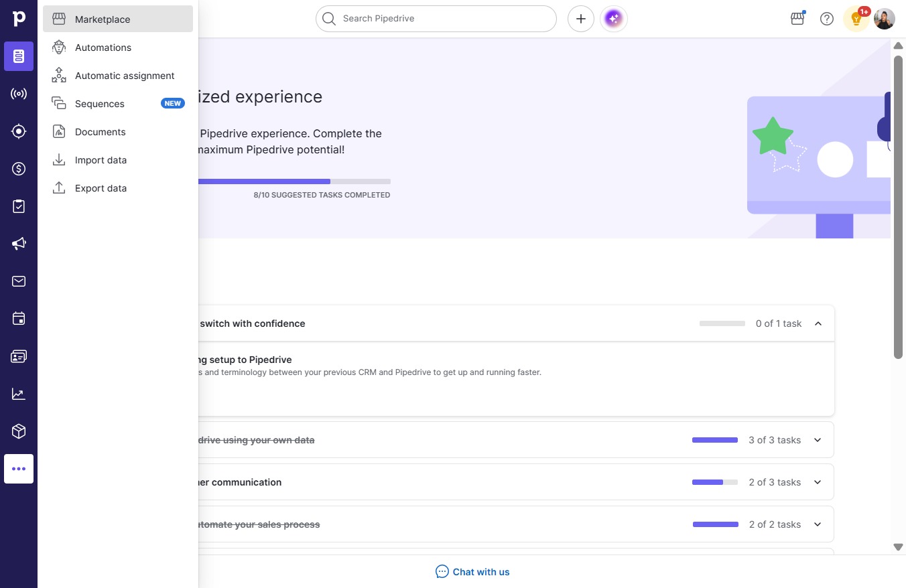This screenshot has width=906, height=588.
Task: Click the 'setup to Pipedrive' task title
Action: point(245,360)
